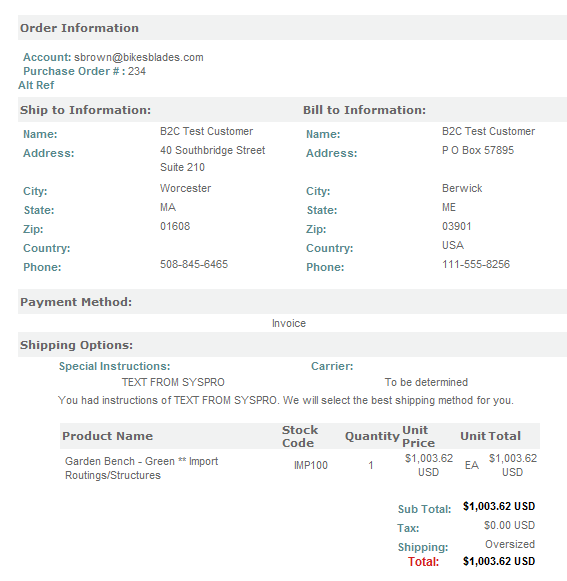Click the stock code IMP100

(x=311, y=465)
